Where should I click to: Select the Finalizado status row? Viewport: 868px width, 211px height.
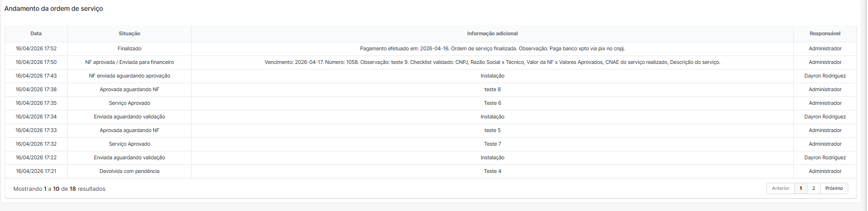point(431,49)
